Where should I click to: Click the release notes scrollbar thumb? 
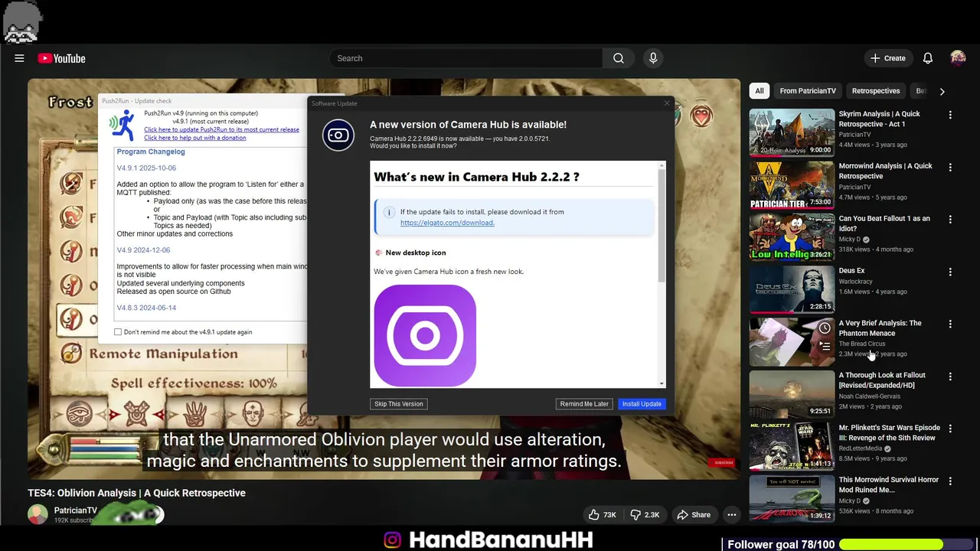click(661, 226)
